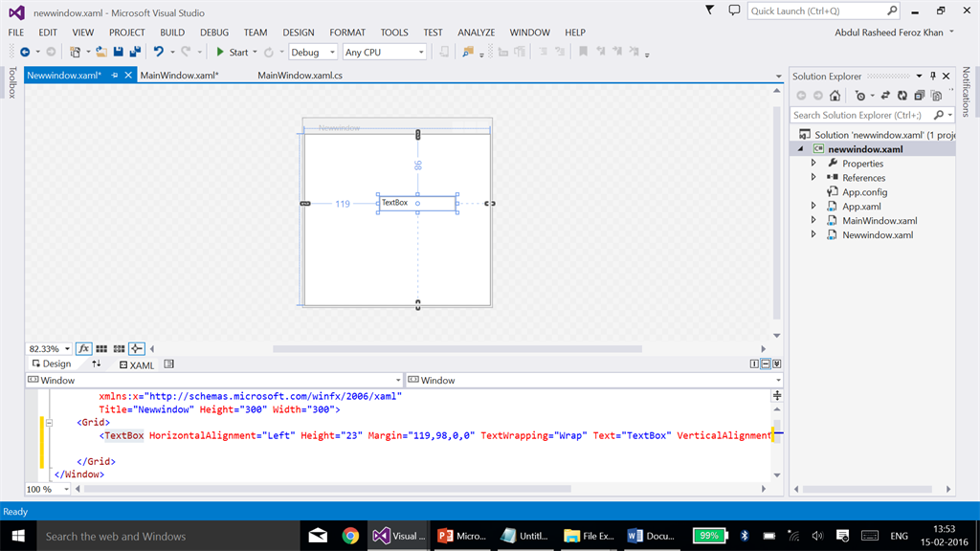980x551 pixels.
Task: Click the Save All toolbar icon
Action: click(x=135, y=53)
